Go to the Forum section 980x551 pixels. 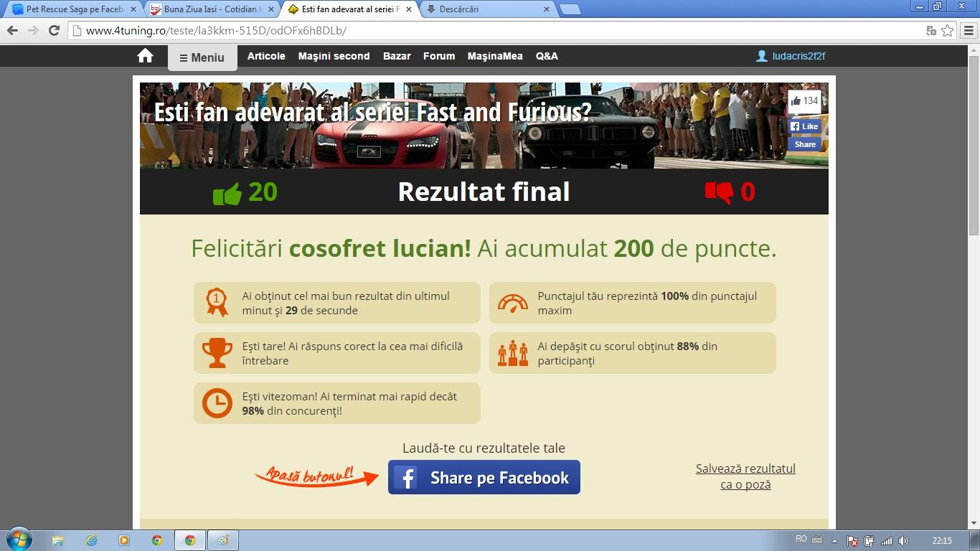(439, 56)
